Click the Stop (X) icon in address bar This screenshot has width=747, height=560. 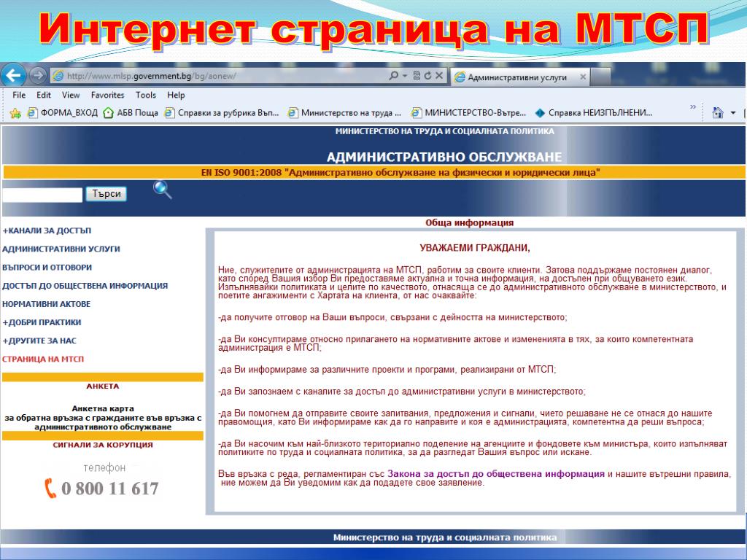pos(438,76)
